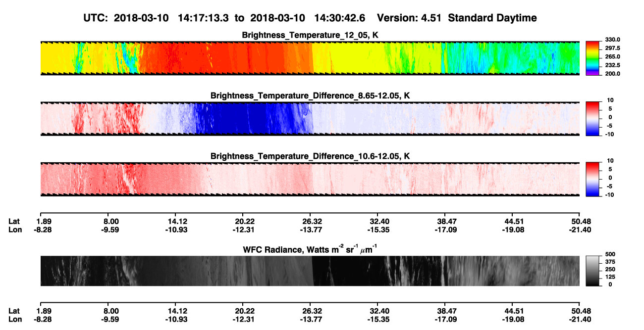Select the 'Version: 4.51' text
Viewport: 644px width, 330px height.
point(409,18)
